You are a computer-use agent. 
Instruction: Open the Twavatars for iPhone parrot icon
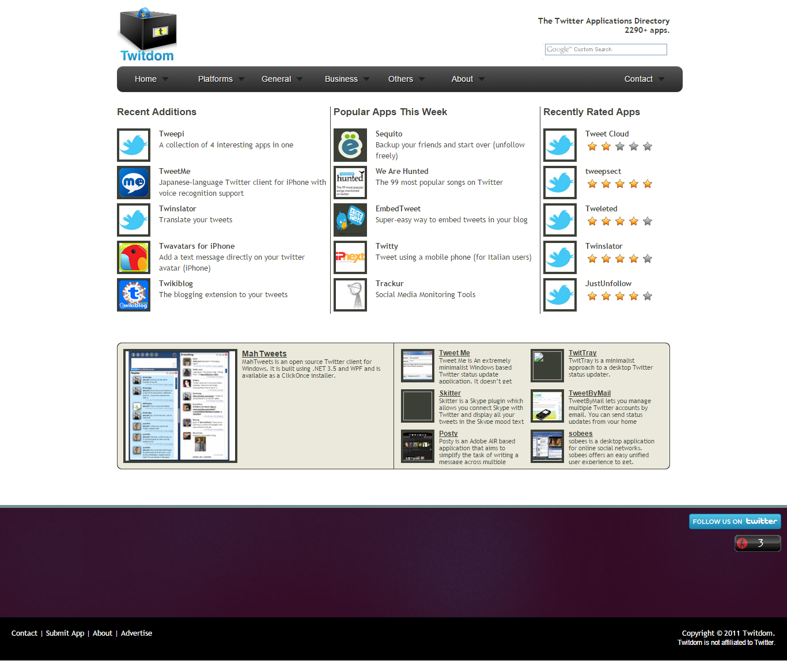click(134, 257)
